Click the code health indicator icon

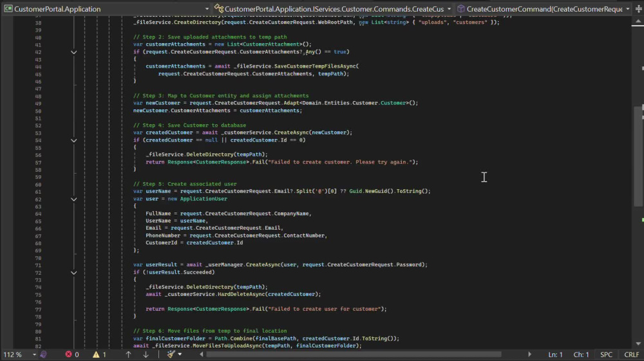point(44,355)
